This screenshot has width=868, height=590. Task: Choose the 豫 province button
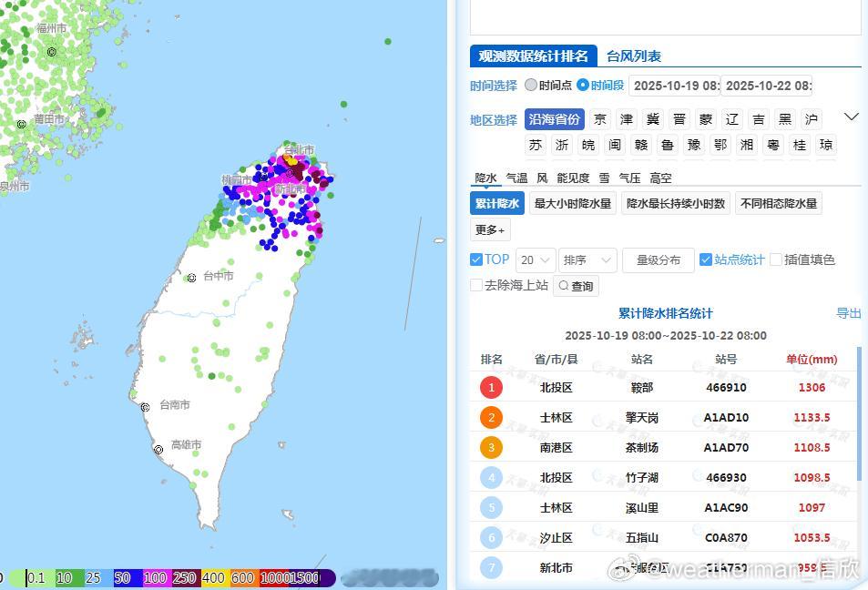694,145
